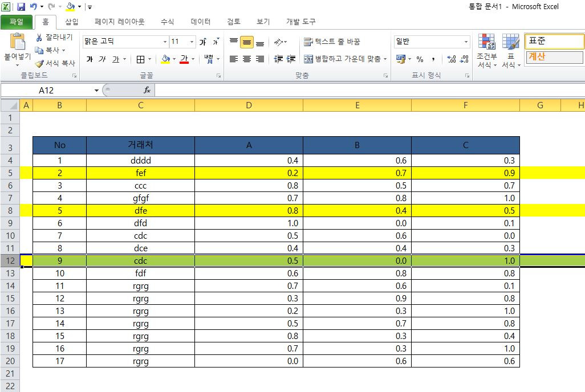Open the borders dropdown arrow
The height and width of the screenshot is (392, 585).
149,59
